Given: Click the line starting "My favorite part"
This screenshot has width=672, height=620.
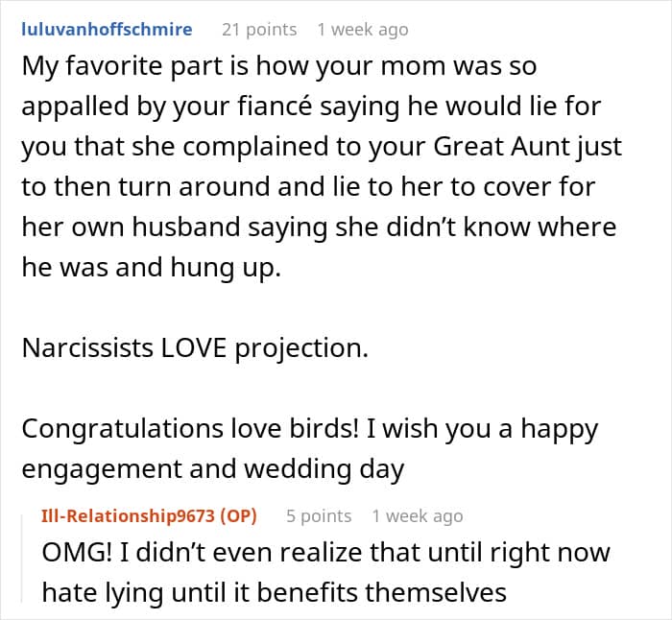Looking at the screenshot, I should (x=278, y=67).
